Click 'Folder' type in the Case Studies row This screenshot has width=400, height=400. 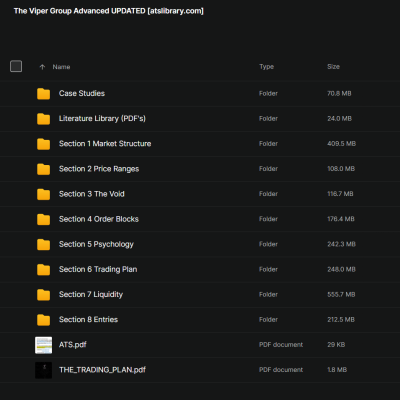268,94
